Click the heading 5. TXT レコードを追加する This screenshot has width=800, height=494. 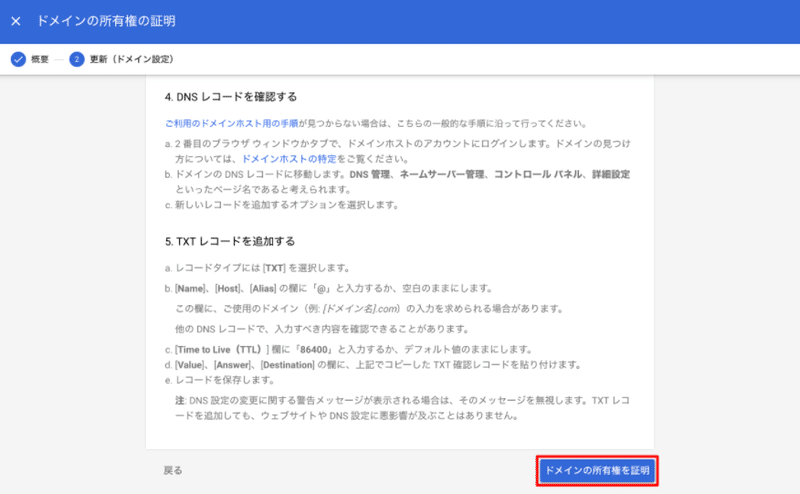(x=230, y=241)
